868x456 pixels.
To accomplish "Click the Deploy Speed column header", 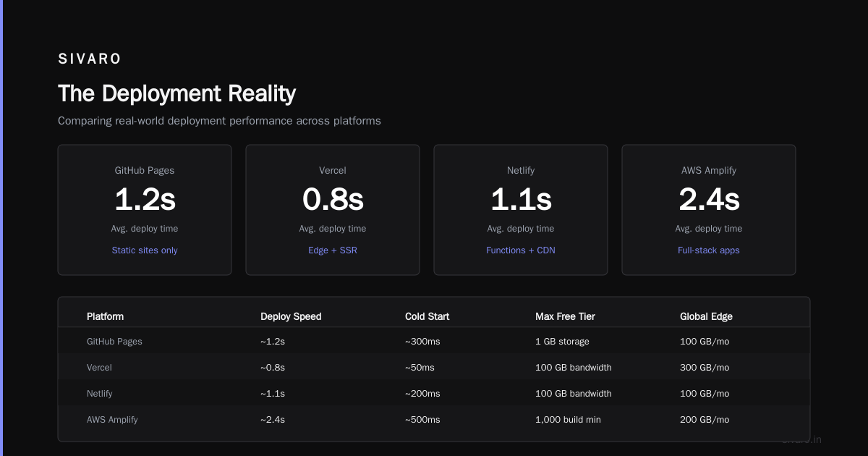I will [291, 316].
